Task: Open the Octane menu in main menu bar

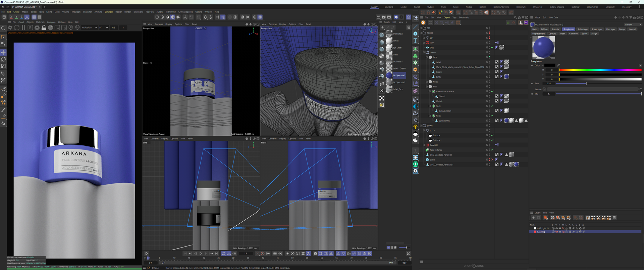Action: 199,12
